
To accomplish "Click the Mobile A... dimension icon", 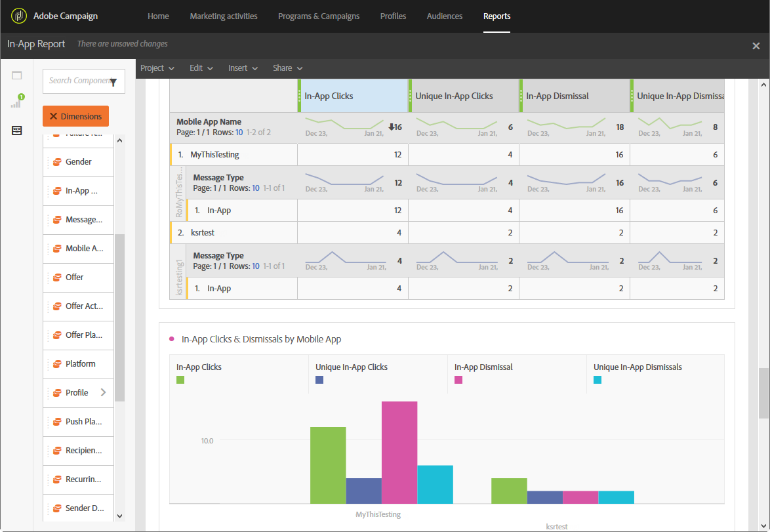I will click(x=57, y=249).
